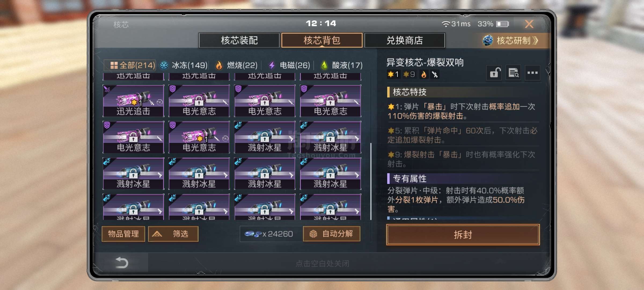Click the core list scrollbar
The image size is (644, 290).
click(371, 182)
